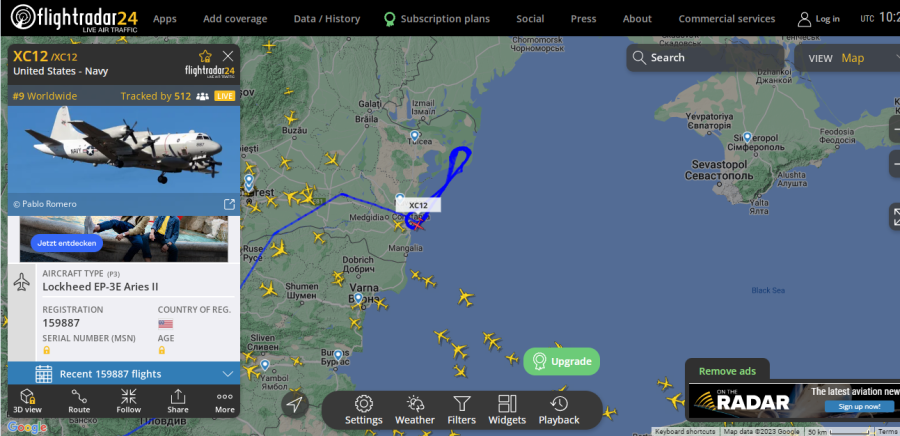
Task: Toggle the favorite star for XC12
Action: coord(205,56)
